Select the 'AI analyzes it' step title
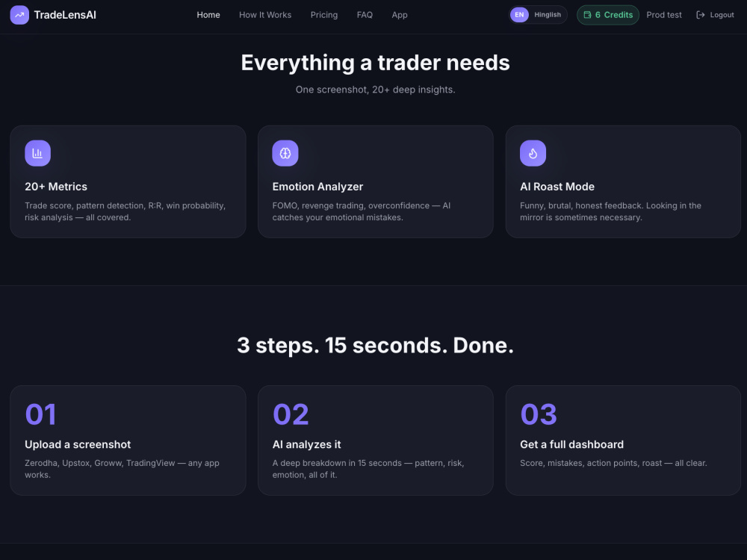Screen dimensions: 747x560 tap(306, 444)
